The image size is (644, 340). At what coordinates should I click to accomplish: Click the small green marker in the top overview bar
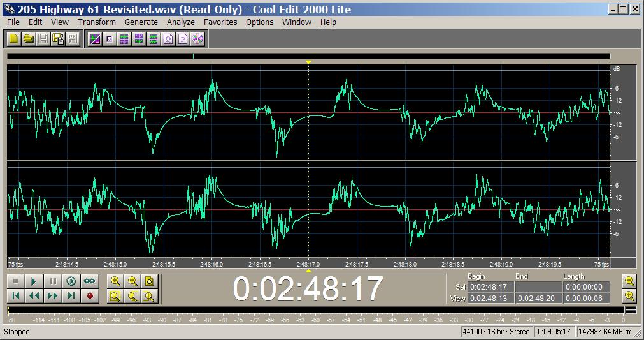193,56
